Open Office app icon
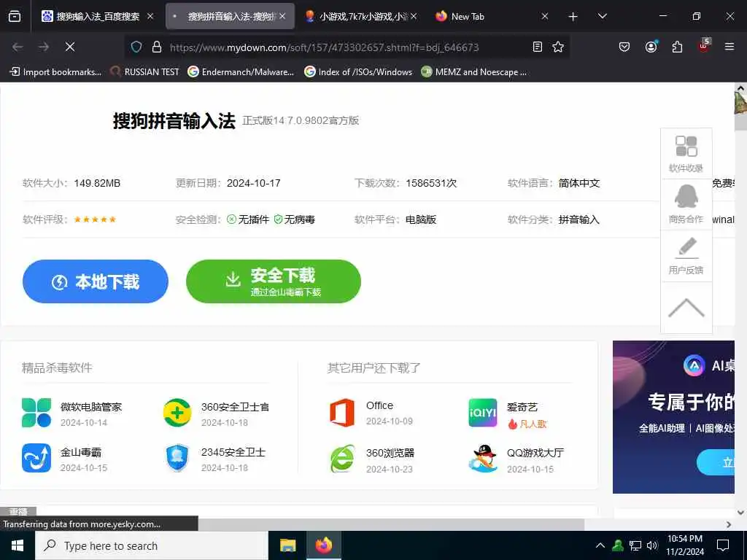 (x=342, y=413)
